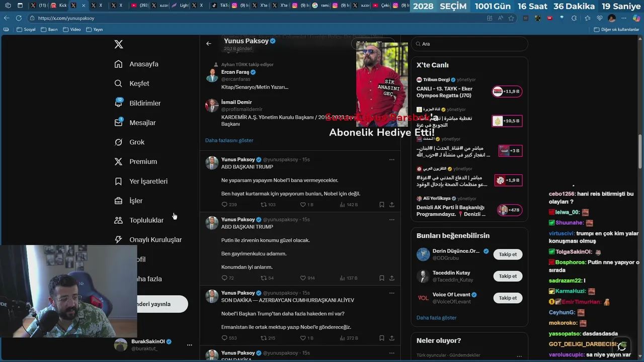644x362 pixels.
Task: Retweet the Nobel'i bana vermeyecekler tweet
Action: click(268, 205)
